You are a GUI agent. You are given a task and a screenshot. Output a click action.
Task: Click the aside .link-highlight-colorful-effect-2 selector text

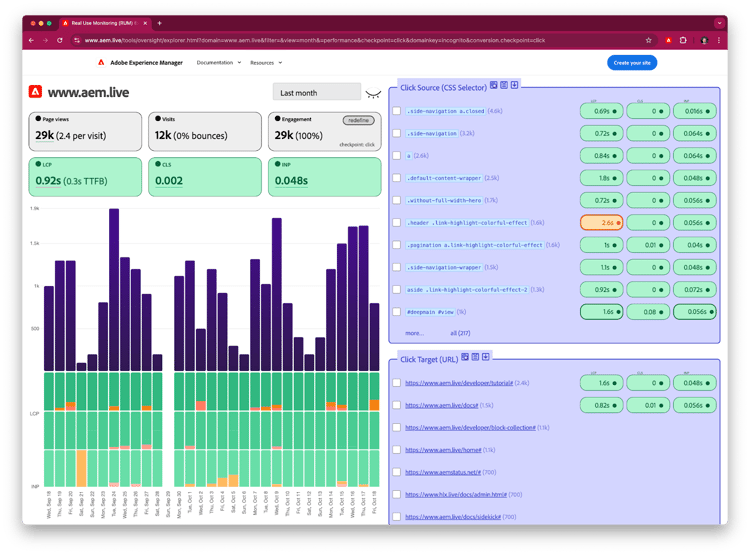coord(468,290)
